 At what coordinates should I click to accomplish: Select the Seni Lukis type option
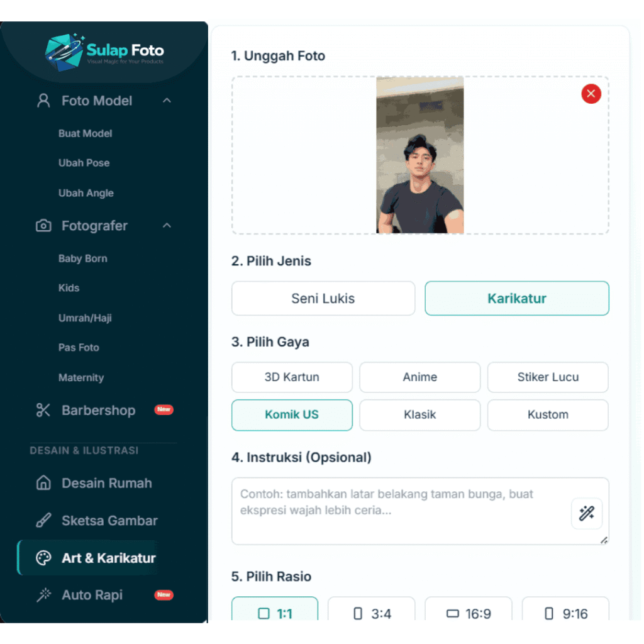point(323,298)
